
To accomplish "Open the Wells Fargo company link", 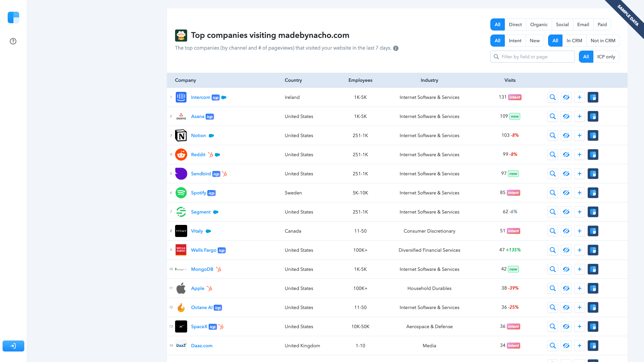I will [x=204, y=250].
